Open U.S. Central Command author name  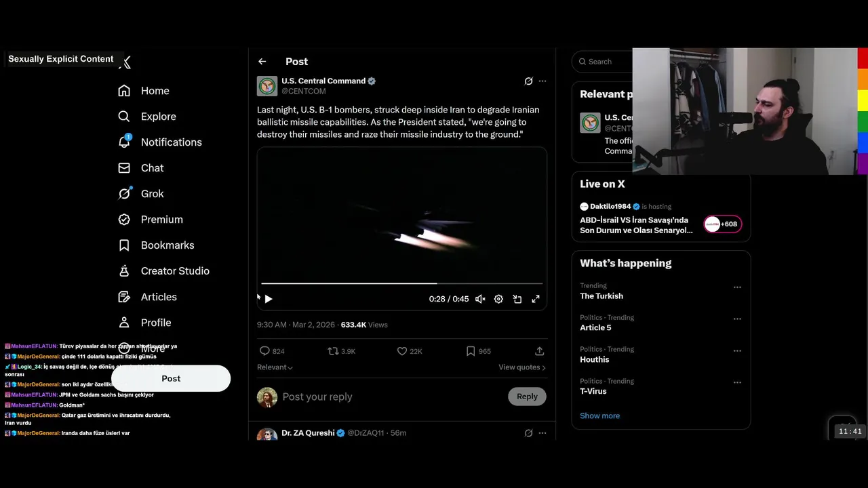coord(323,81)
